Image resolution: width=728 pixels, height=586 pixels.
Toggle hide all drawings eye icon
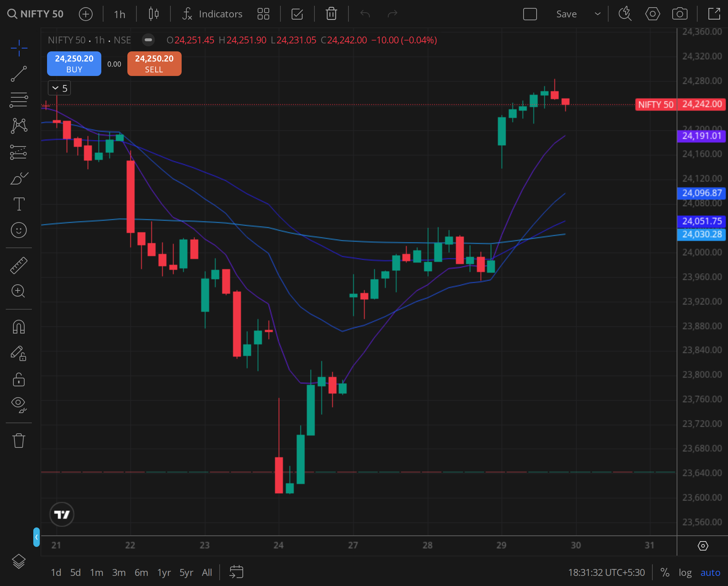(19, 405)
